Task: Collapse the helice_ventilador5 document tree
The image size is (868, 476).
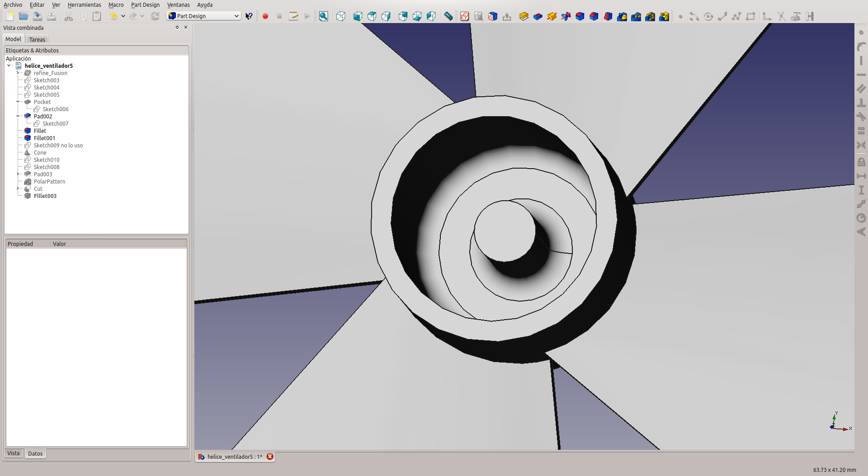Action: click(9, 66)
